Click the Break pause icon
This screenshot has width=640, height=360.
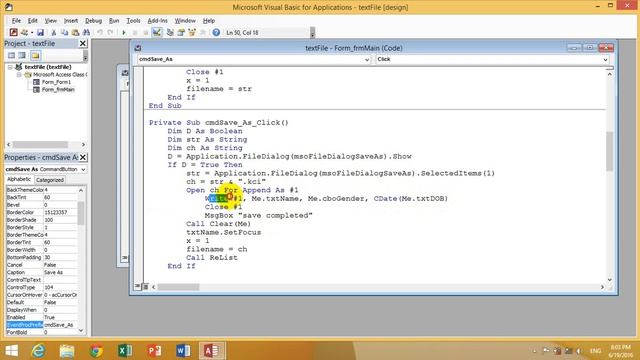pyautogui.click(x=135, y=32)
